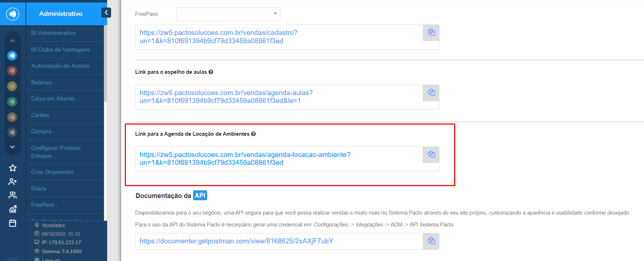Open the calendar icon in sidebar
644x261 pixels.
(13, 223)
